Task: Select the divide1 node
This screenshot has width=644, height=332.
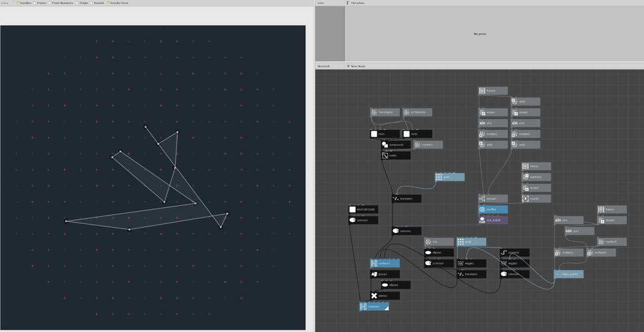Action: click(493, 112)
